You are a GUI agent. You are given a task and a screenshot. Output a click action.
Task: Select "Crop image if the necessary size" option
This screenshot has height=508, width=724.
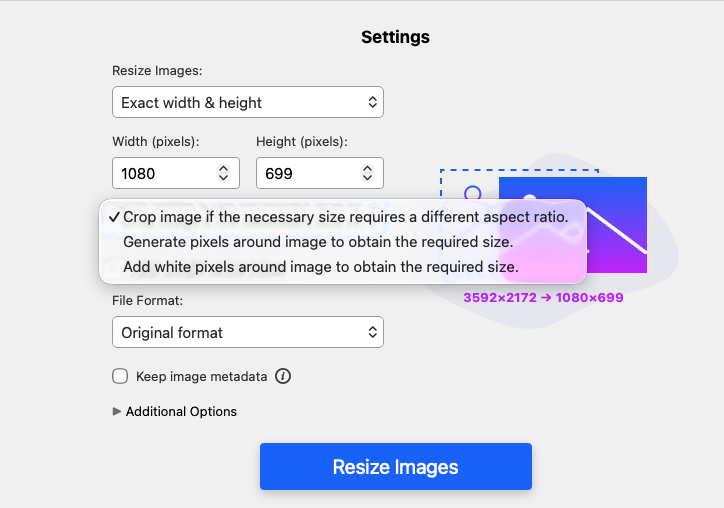(345, 216)
